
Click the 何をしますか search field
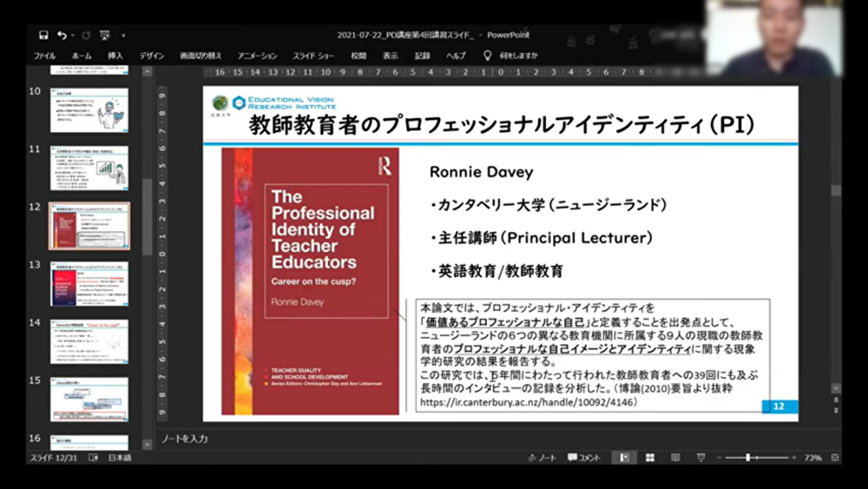519,56
